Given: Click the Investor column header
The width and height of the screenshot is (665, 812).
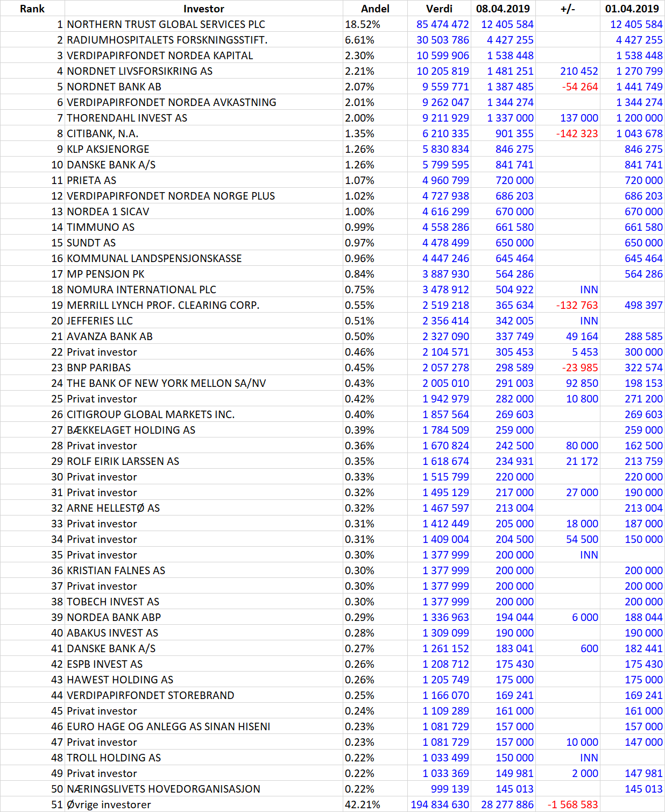Looking at the screenshot, I should click(x=203, y=9).
